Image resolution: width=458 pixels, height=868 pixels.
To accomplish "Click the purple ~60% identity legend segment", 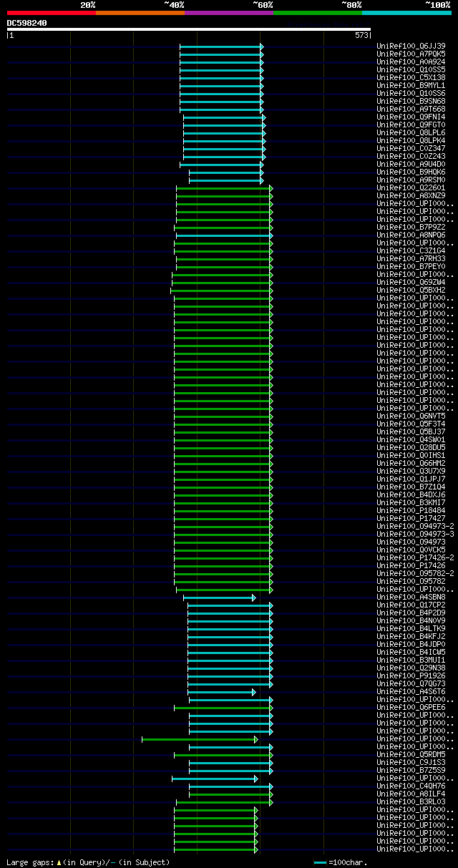I will pos(229,13).
